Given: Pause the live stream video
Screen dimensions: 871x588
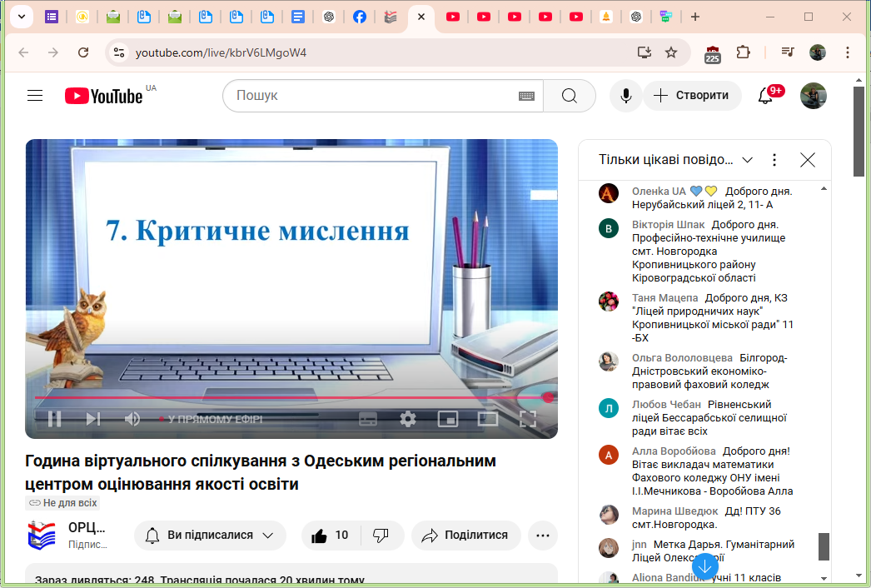Looking at the screenshot, I should [x=55, y=419].
